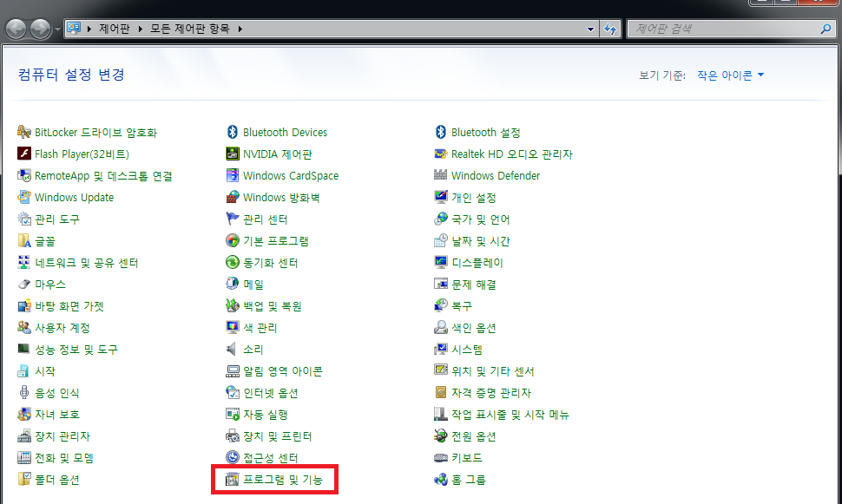Open the 접근성 센터 link
842x504 pixels.
pos(270,458)
